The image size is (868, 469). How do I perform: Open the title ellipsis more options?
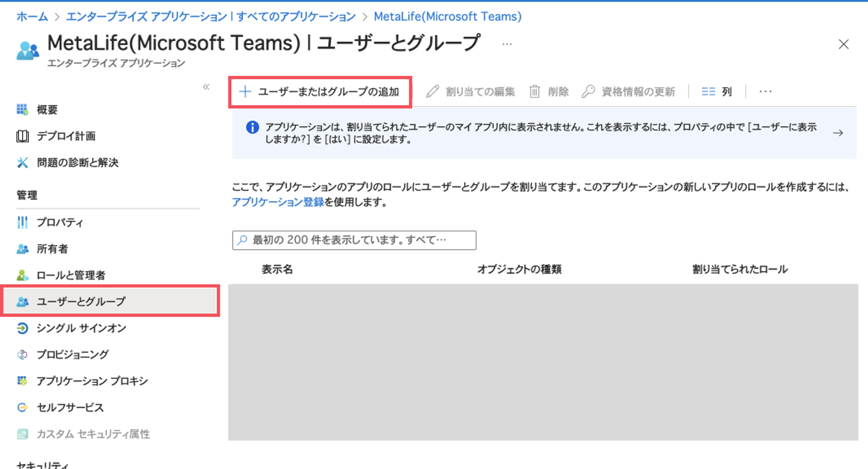(506, 44)
